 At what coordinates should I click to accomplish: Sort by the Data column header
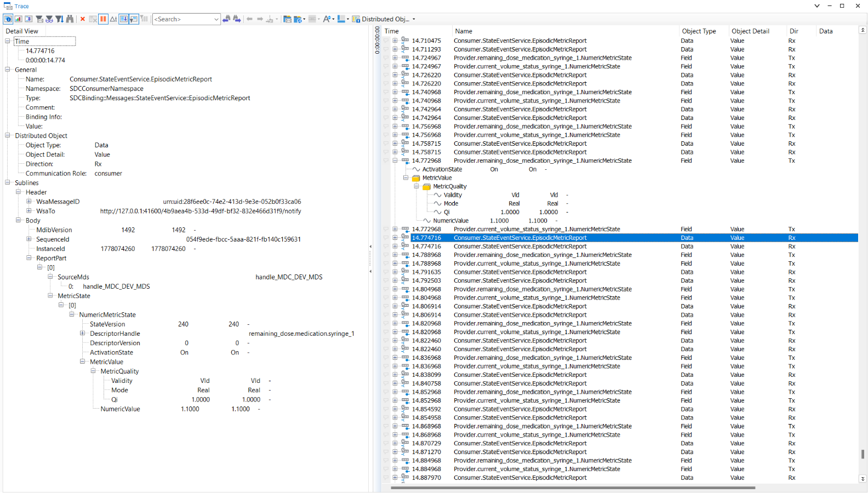coord(837,31)
